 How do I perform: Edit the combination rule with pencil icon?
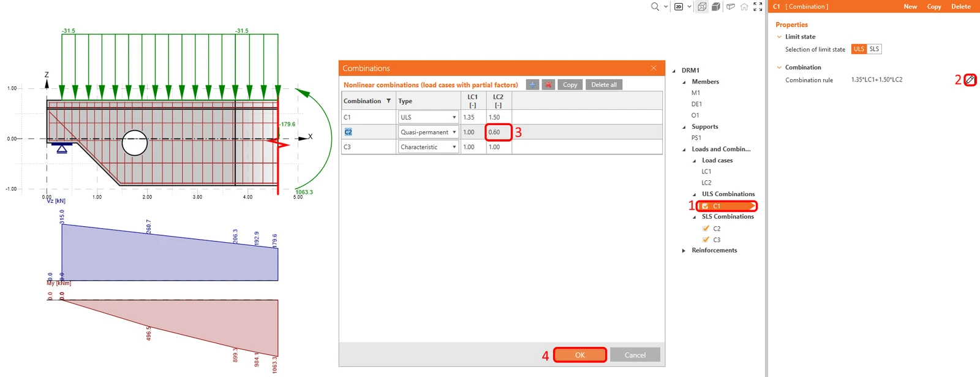[970, 80]
